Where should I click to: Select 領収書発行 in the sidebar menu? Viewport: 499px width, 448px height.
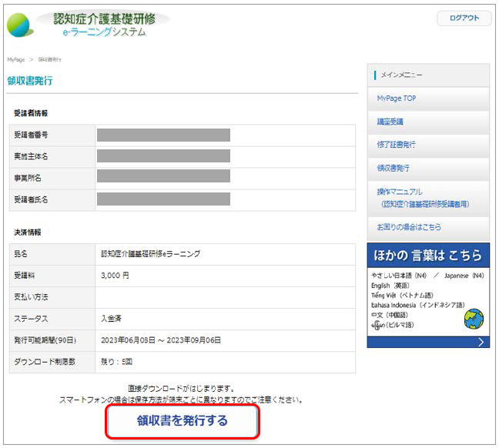point(393,168)
